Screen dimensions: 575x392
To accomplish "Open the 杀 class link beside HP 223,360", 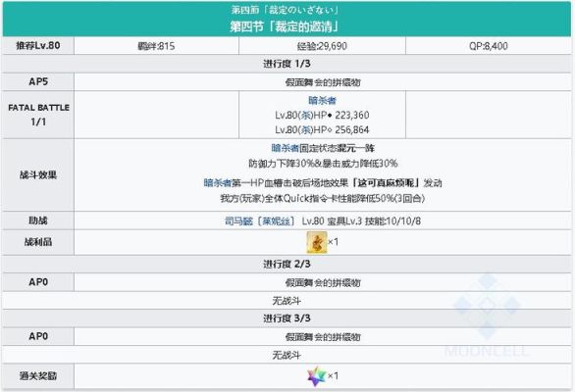I will (x=306, y=116).
